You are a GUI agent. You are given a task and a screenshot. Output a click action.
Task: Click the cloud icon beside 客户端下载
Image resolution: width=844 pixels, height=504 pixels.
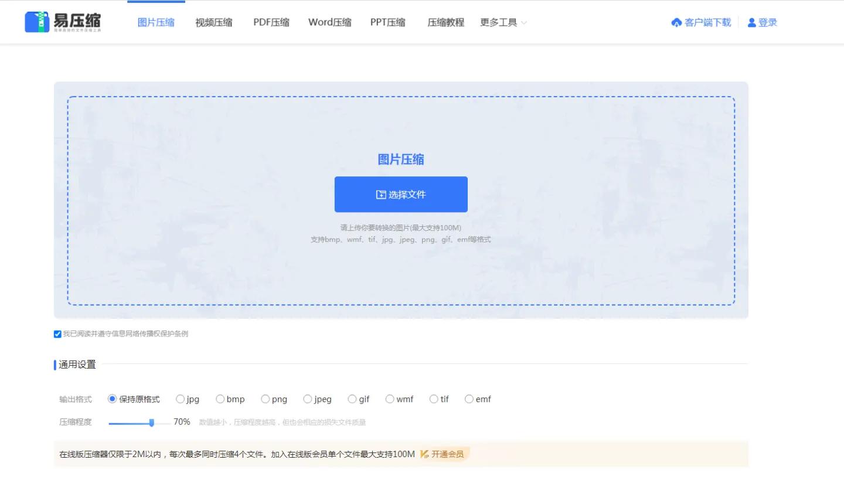click(675, 22)
